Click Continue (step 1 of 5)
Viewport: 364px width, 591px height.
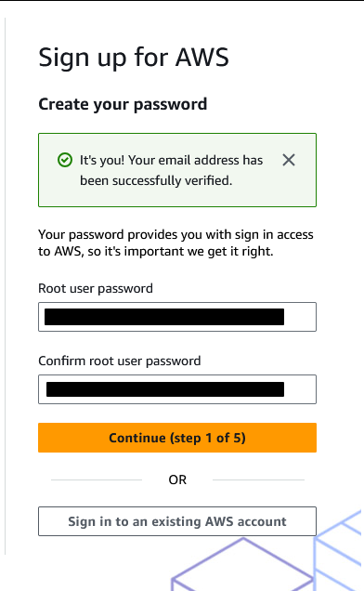(177, 438)
